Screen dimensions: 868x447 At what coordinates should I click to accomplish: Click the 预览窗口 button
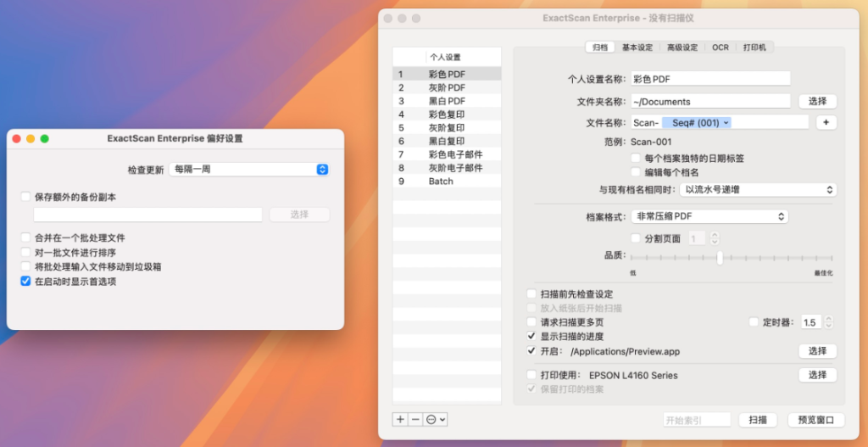(815, 420)
